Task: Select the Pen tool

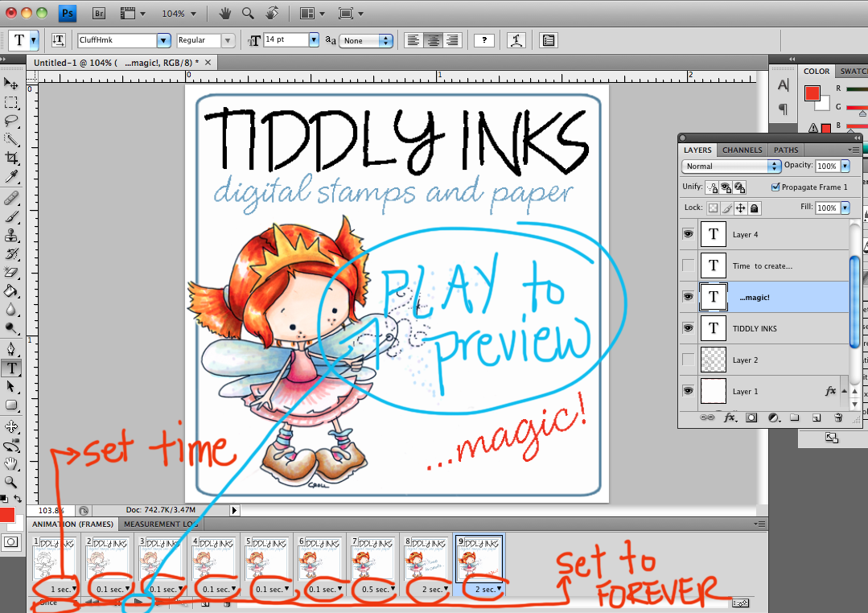Action: click(11, 349)
